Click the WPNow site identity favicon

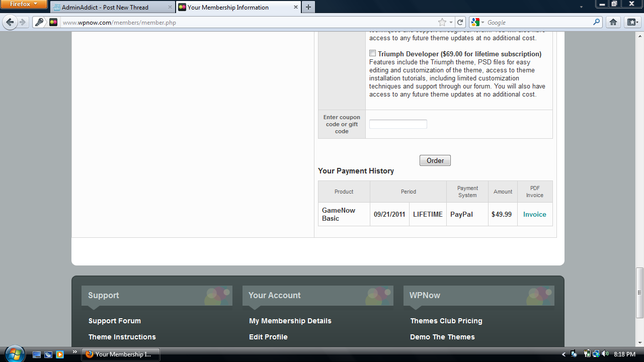coord(53,22)
